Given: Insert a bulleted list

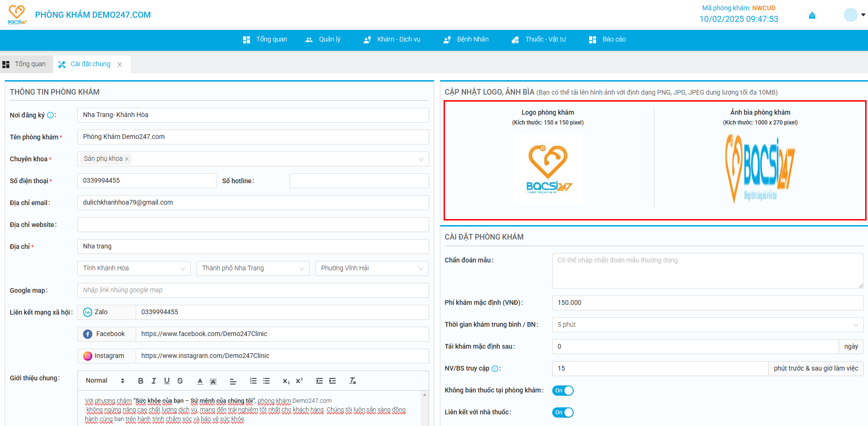Looking at the screenshot, I should pos(266,381).
